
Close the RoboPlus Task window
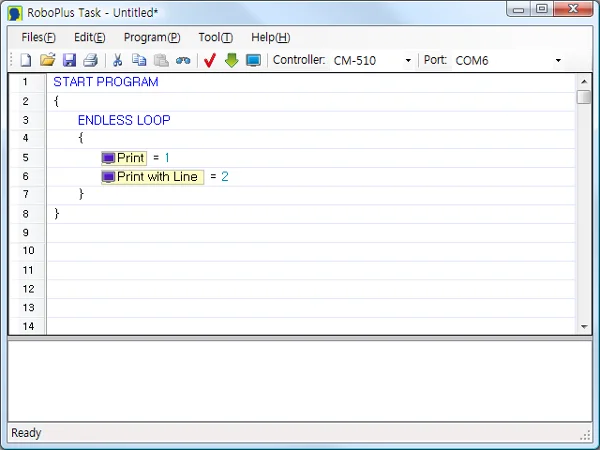(x=573, y=9)
